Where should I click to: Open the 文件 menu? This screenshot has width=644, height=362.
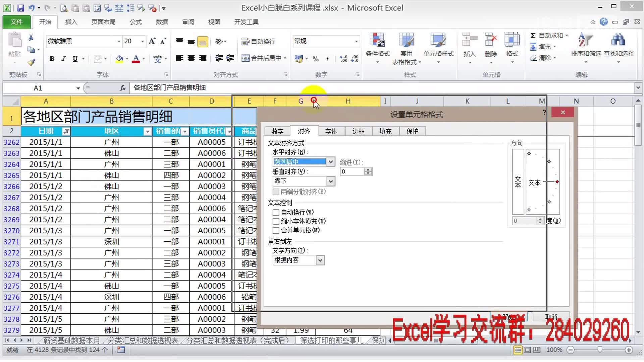pos(16,22)
